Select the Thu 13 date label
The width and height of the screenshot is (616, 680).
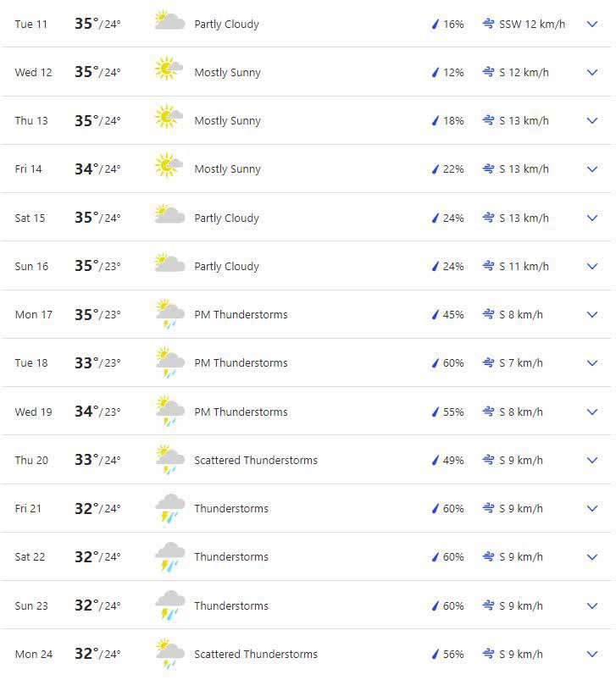click(31, 120)
